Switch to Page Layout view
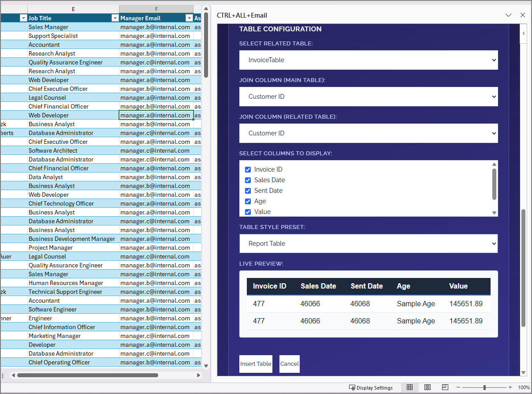 [427, 387]
